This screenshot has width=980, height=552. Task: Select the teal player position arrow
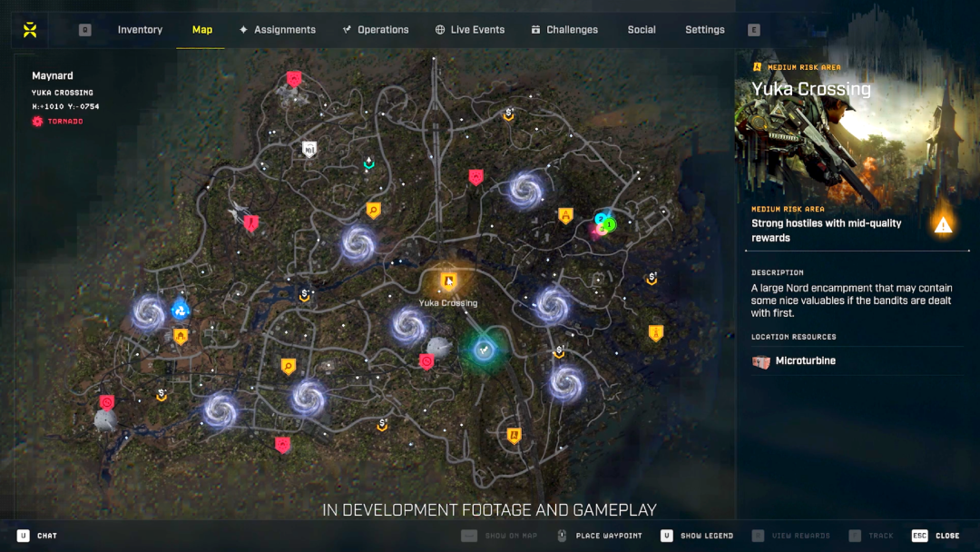pos(368,163)
